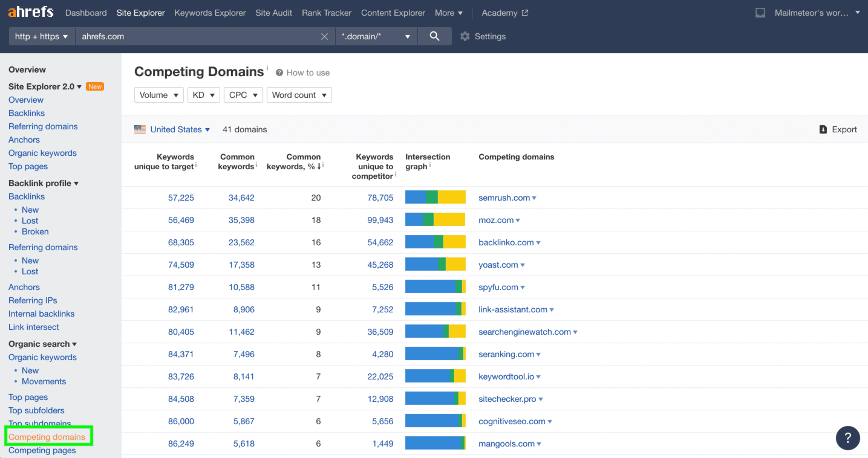Expand the moz.com domain dropdown arrow
This screenshot has width=868, height=458.
(518, 221)
